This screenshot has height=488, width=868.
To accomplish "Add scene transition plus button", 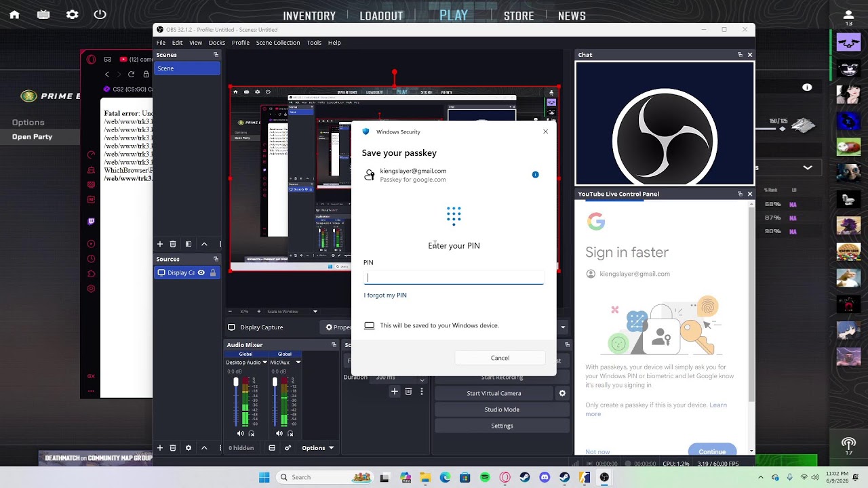I will pos(395,392).
